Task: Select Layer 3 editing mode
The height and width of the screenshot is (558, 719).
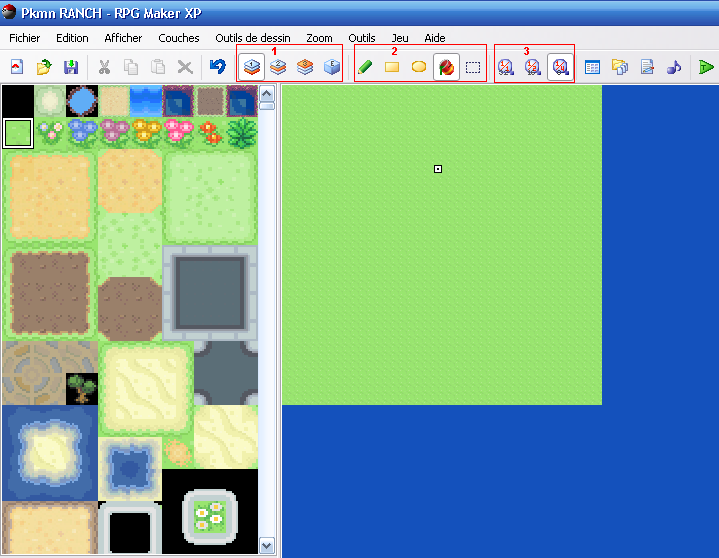Action: 305,67
